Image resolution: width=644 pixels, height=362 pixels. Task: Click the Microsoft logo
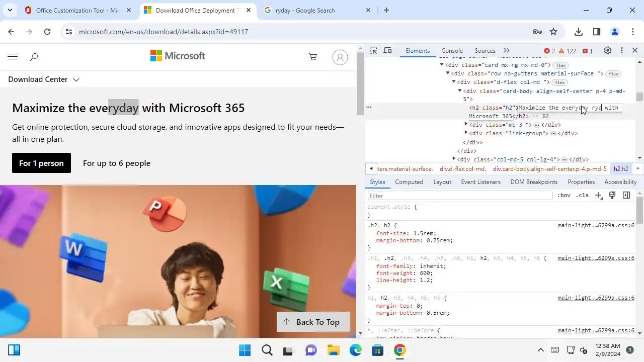pyautogui.click(x=178, y=56)
